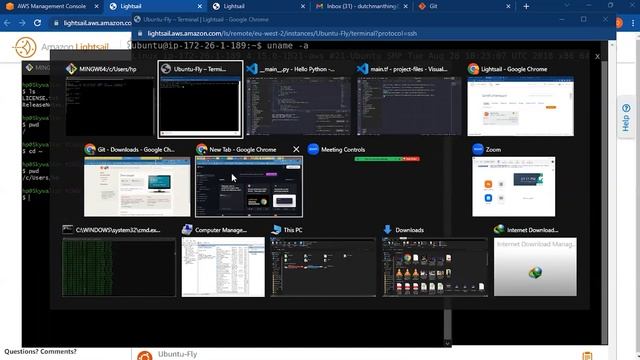
Task: Select the New Tab Google Chrome thumbnail
Action: 249,187
